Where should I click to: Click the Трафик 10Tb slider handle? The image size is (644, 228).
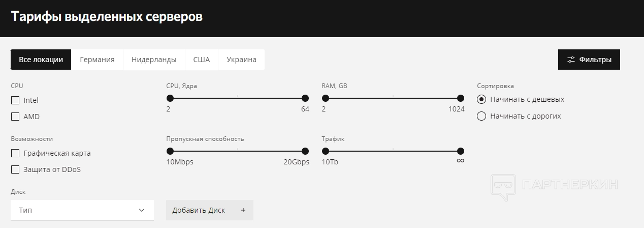(x=326, y=151)
